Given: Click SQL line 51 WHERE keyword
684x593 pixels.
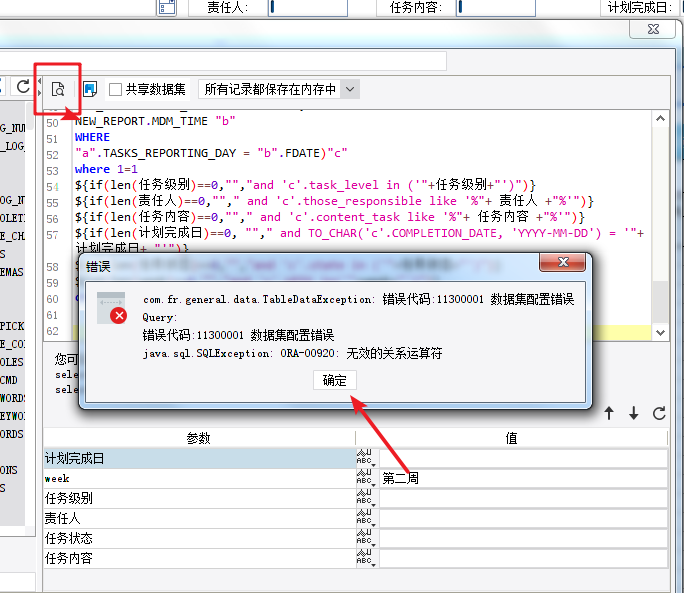Looking at the screenshot, I should 92,137.
